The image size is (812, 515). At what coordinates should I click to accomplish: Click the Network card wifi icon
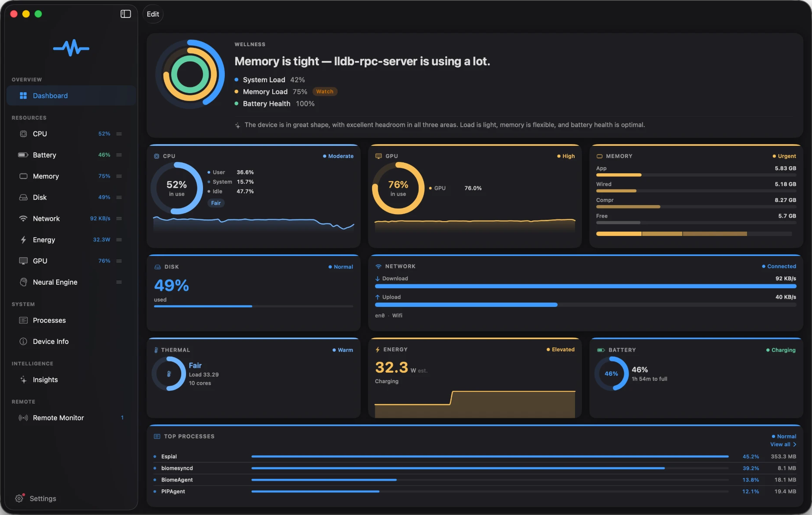click(x=378, y=266)
